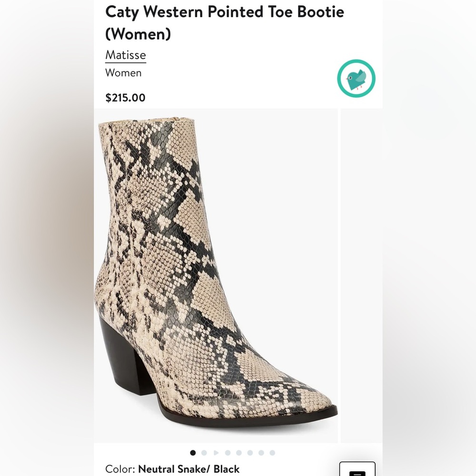This screenshot has width=476, height=476.
Task: Click the fifth carousel dot indicator
Action: point(239,452)
